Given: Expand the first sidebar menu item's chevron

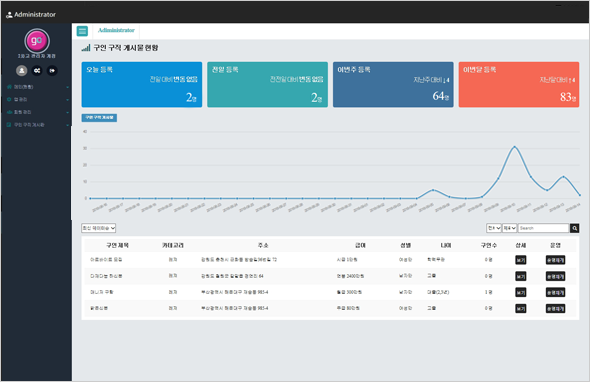Looking at the screenshot, I should coord(67,87).
